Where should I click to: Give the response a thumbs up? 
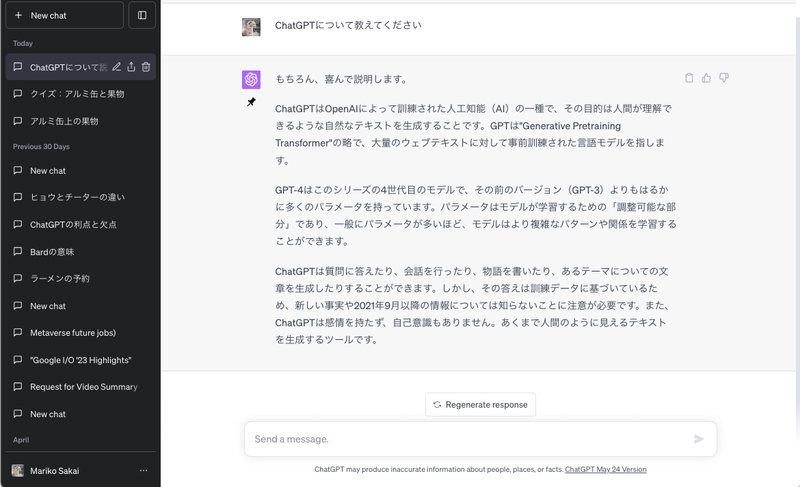tap(706, 78)
